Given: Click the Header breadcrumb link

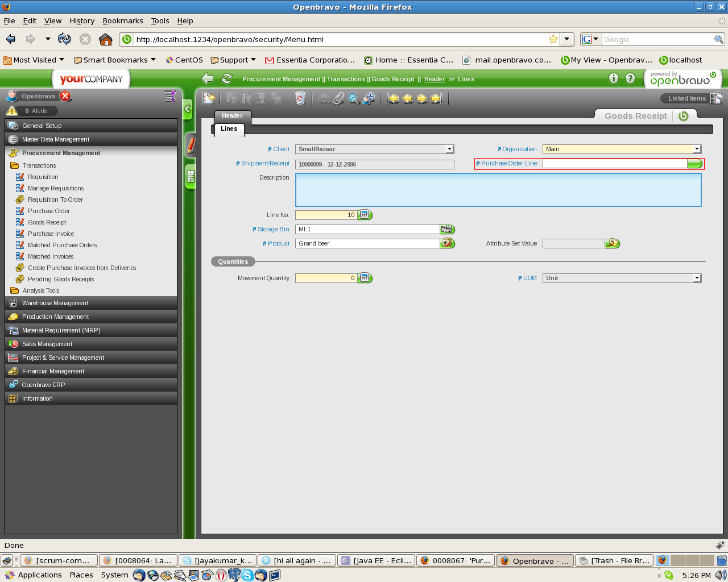Looking at the screenshot, I should [435, 79].
